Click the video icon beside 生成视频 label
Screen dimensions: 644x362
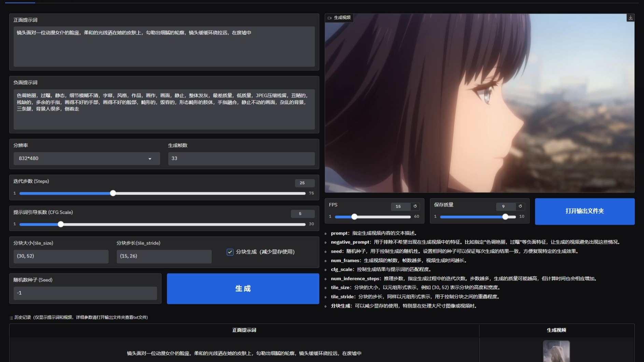(330, 18)
